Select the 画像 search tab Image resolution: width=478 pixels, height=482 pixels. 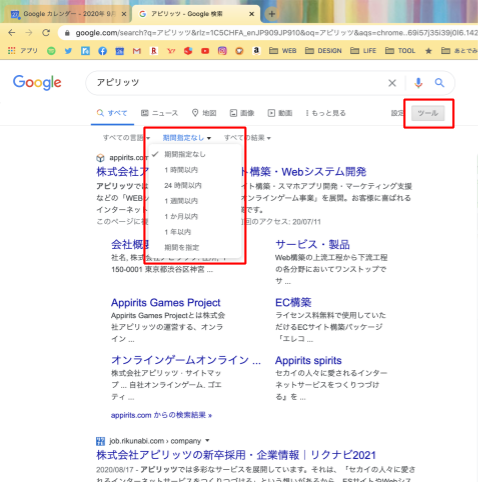click(242, 113)
